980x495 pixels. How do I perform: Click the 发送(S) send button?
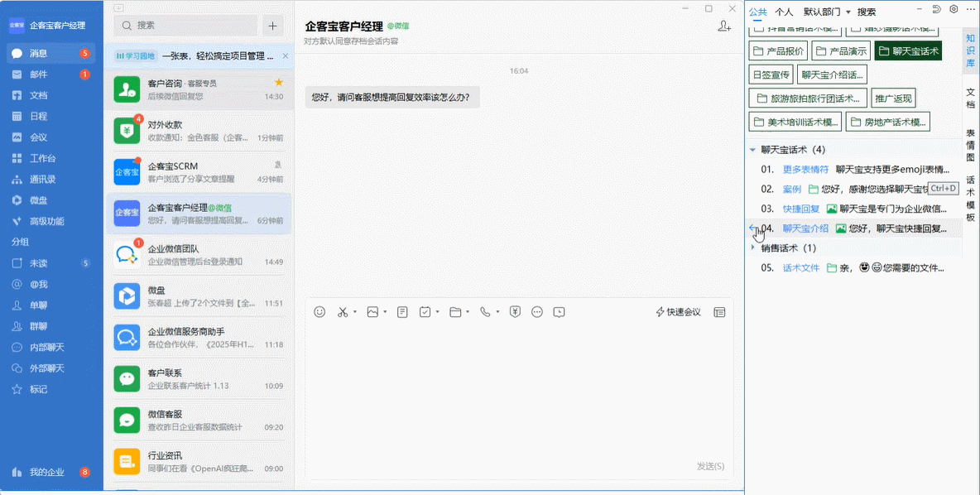click(x=711, y=466)
